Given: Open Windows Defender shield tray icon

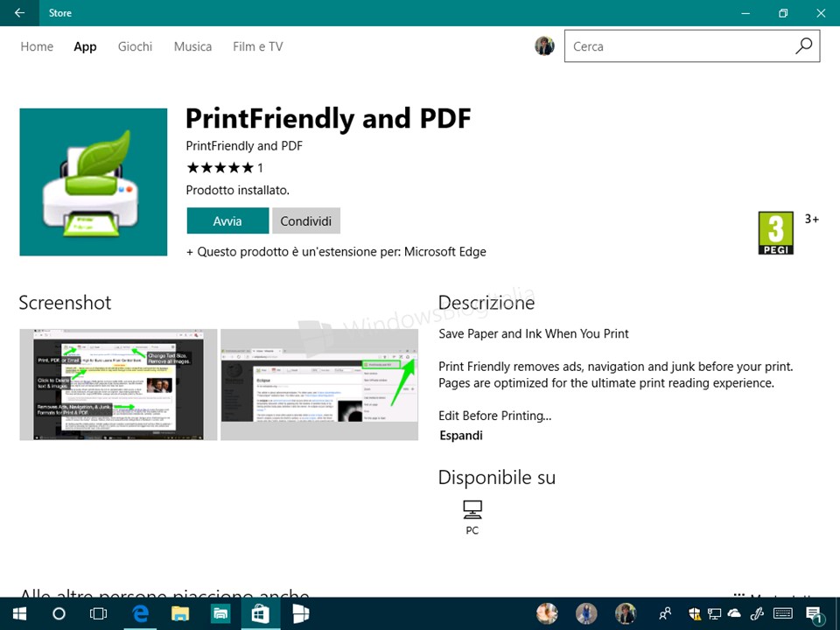Looking at the screenshot, I should click(x=694, y=613).
